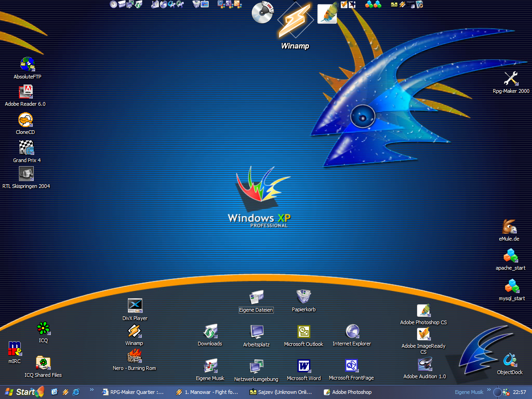Image resolution: width=532 pixels, height=399 pixels.
Task: Click Eigene Musik toolbar label on taskbar
Action: click(x=469, y=392)
